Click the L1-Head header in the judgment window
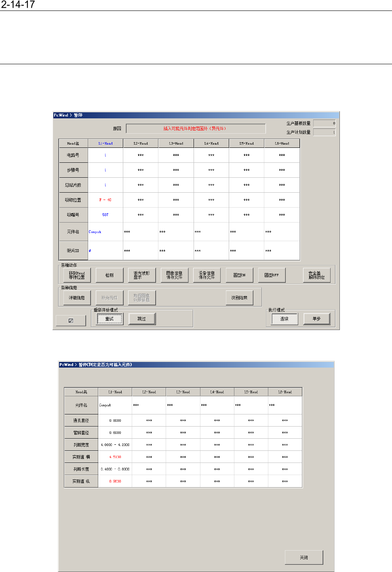The image size is (392, 572). click(x=115, y=392)
